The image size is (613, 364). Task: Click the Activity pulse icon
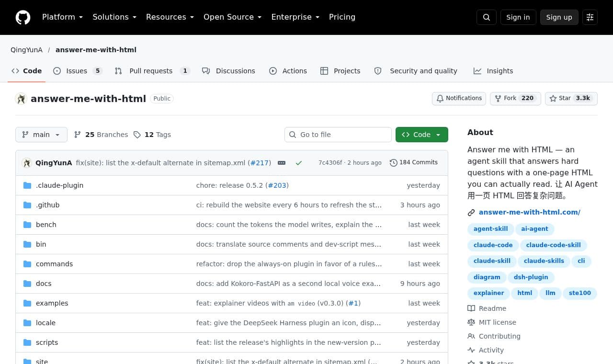click(x=471, y=350)
